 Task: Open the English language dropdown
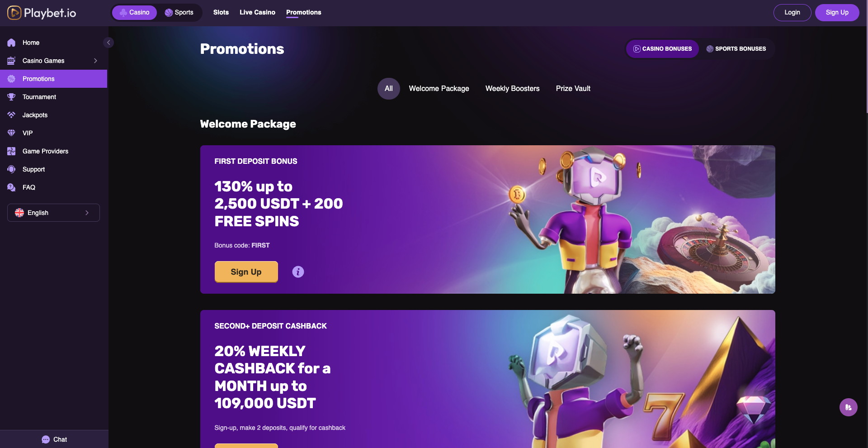[53, 213]
